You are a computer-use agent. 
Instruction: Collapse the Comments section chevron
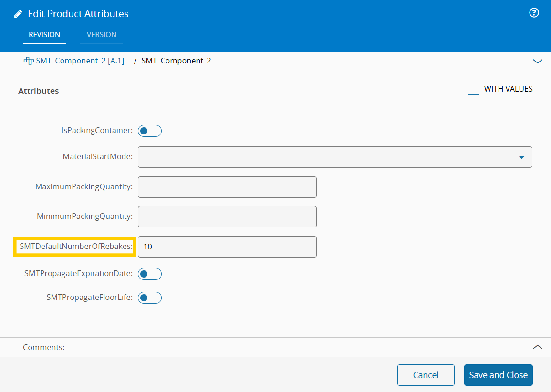tap(538, 347)
